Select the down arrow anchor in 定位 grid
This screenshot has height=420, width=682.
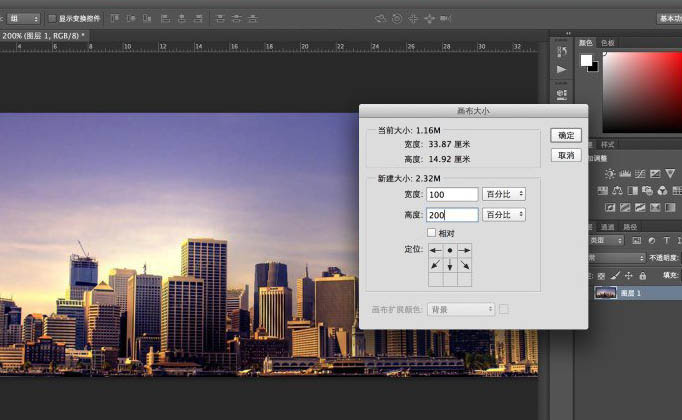coord(450,266)
